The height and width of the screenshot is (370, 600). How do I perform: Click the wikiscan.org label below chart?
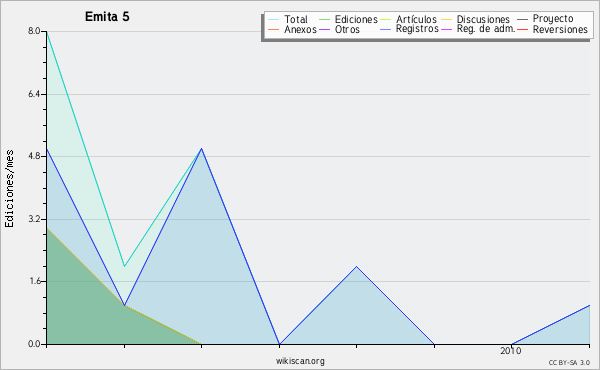(300, 361)
